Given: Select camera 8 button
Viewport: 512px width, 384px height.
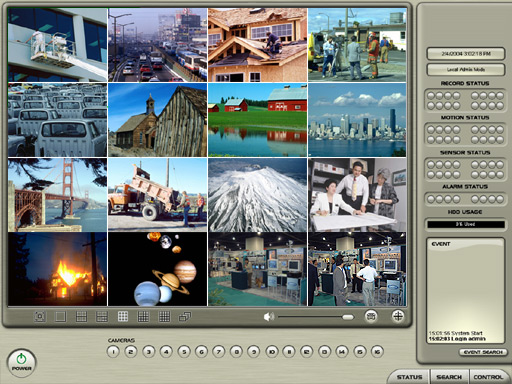Looking at the screenshot, I should click(x=236, y=351).
